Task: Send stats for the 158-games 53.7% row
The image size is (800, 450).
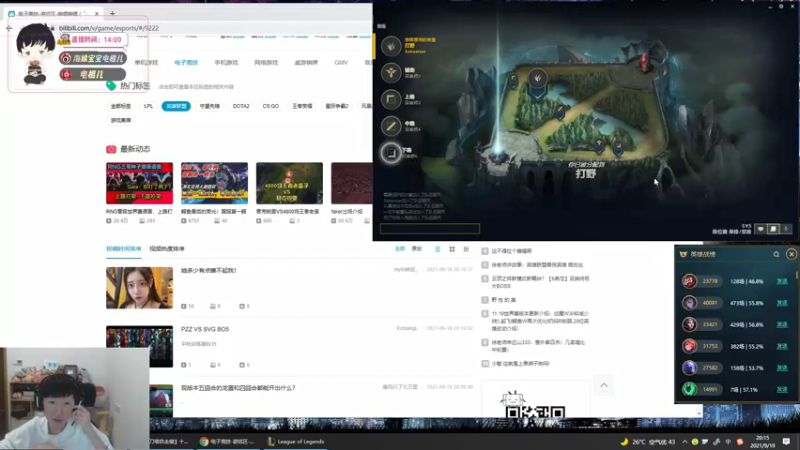Action: click(782, 368)
